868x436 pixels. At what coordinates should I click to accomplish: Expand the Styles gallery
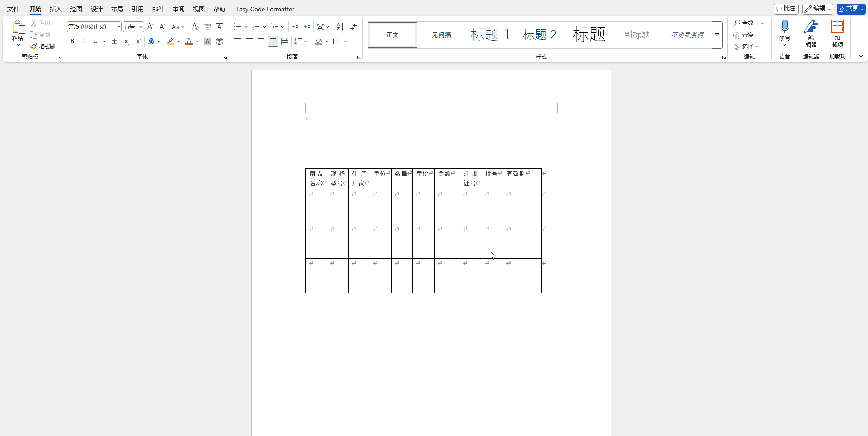pos(717,35)
